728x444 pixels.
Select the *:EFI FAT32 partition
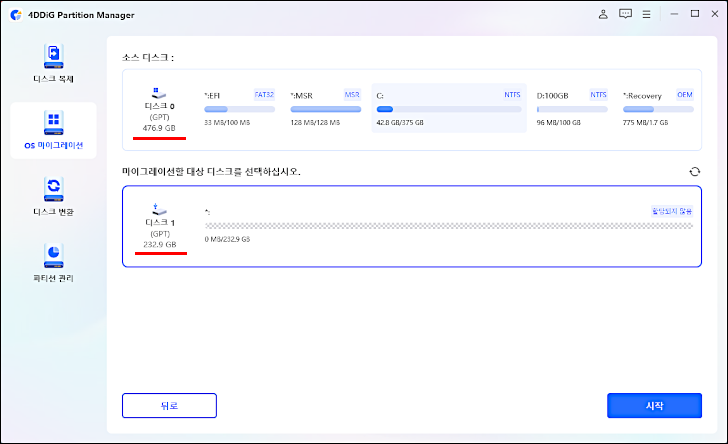click(240, 108)
